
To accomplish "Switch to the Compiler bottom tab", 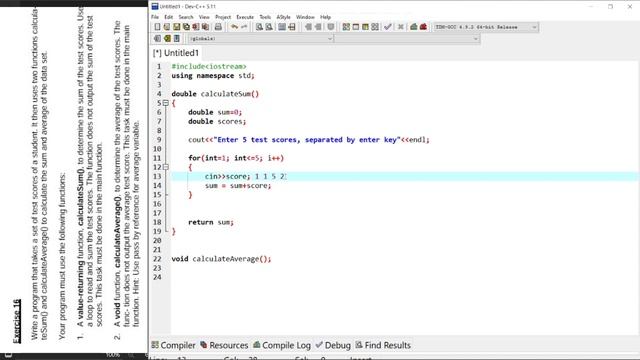I will coord(173,345).
